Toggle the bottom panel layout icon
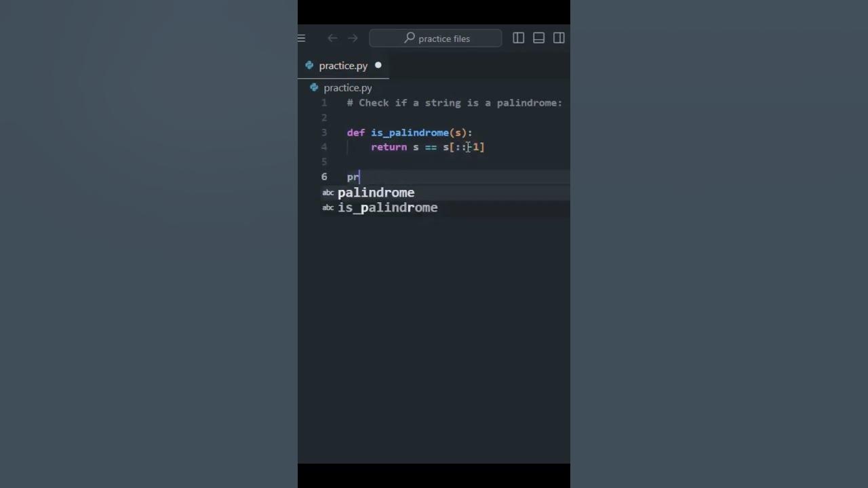 (x=539, y=39)
